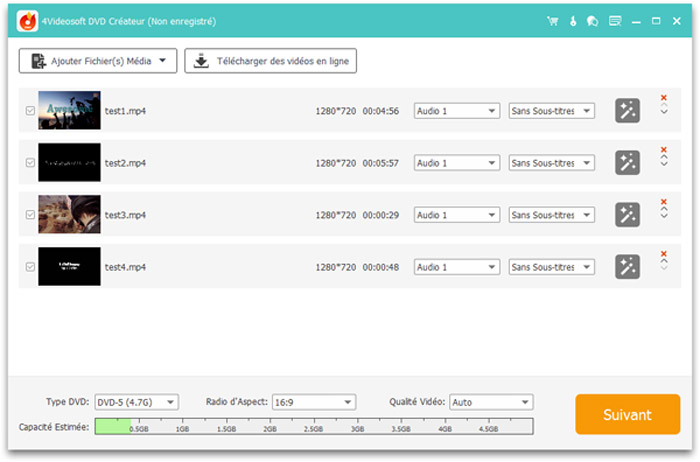The height and width of the screenshot is (462, 700).
Task: Remove test2.mp4 with its red X
Action: (663, 149)
